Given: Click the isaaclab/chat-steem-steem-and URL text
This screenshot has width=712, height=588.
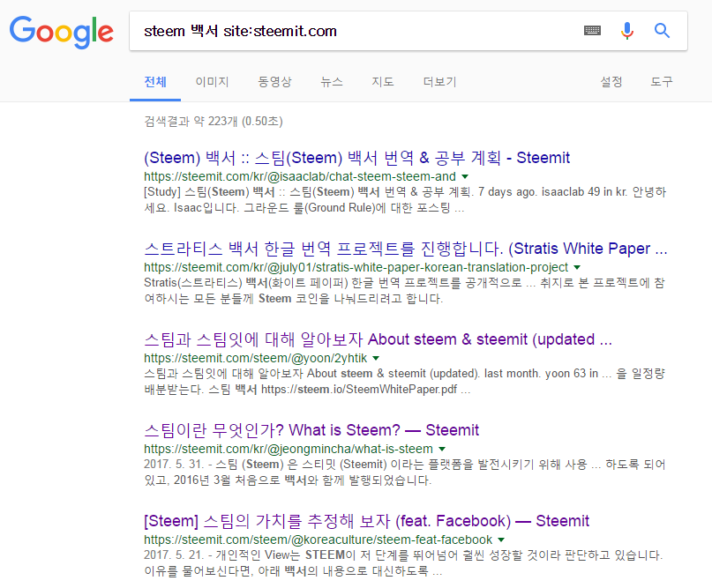Looking at the screenshot, I should [300, 176].
